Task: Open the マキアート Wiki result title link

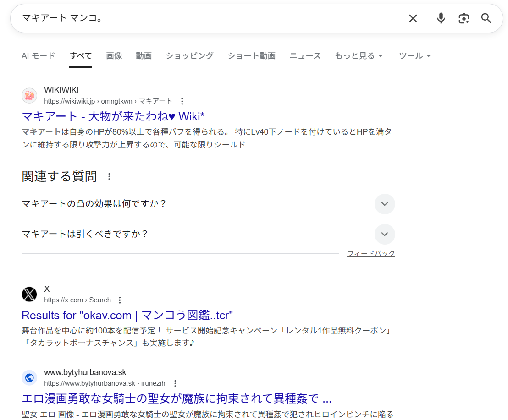Action: (x=113, y=115)
